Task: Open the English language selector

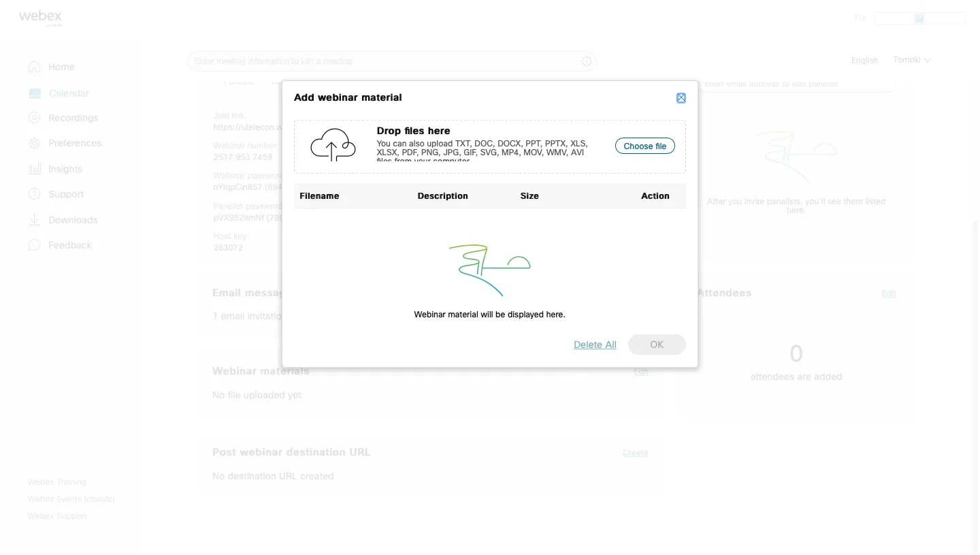Action: click(864, 61)
